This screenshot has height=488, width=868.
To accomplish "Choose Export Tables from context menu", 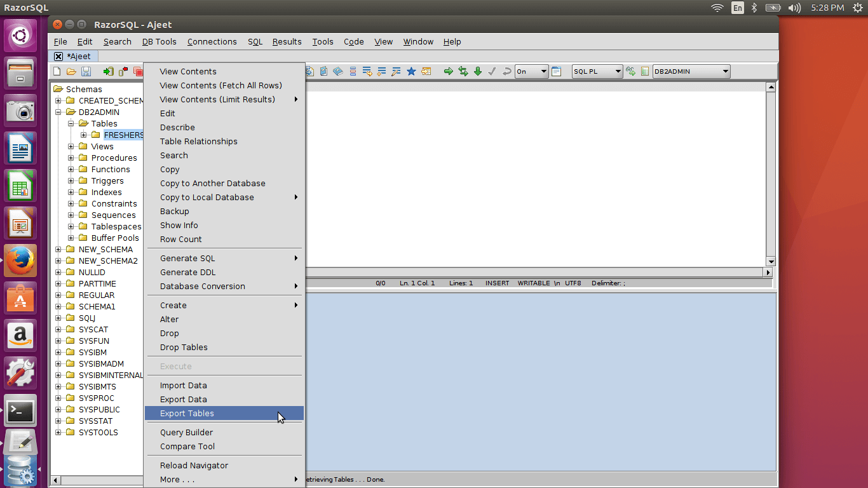I will [224, 413].
